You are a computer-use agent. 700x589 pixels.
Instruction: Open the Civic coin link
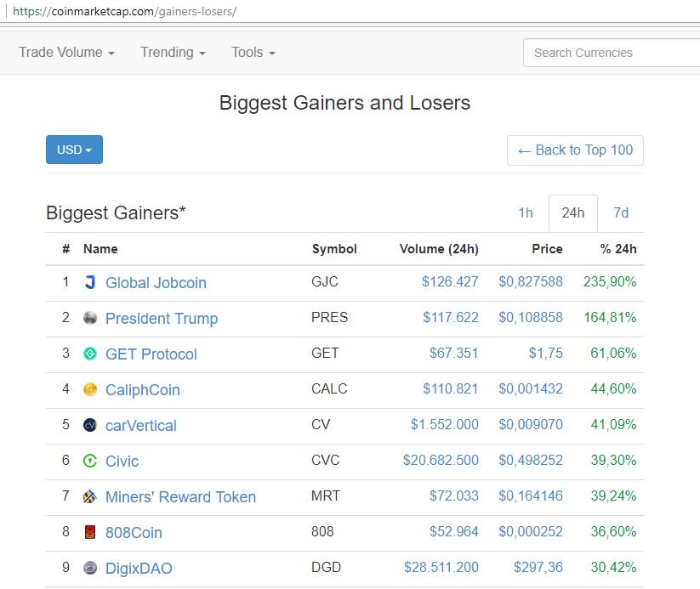pyautogui.click(x=122, y=461)
